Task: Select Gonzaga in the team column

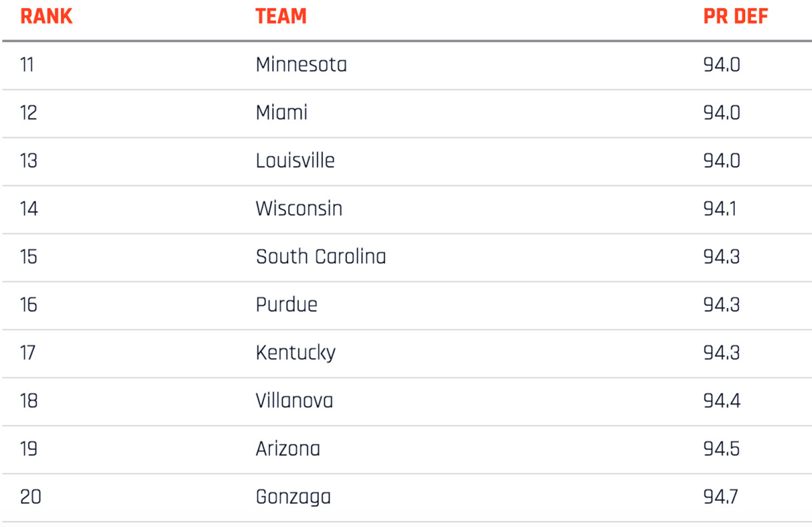Action: pyautogui.click(x=293, y=498)
